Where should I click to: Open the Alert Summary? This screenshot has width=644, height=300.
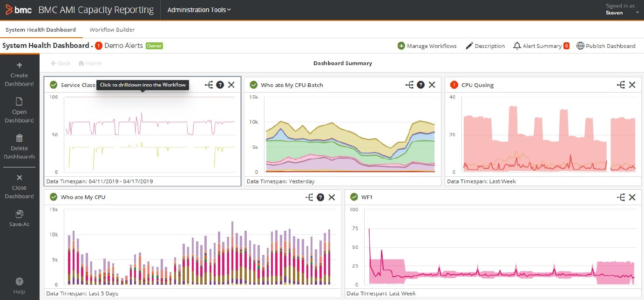click(538, 46)
